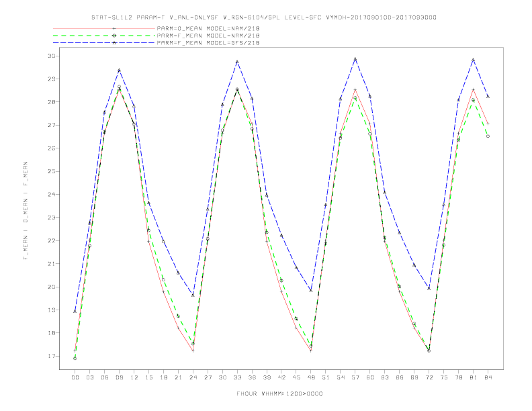The height and width of the screenshot is (411, 532).
Task: Click x-axis forecast hour label 42
Action: pos(281,377)
